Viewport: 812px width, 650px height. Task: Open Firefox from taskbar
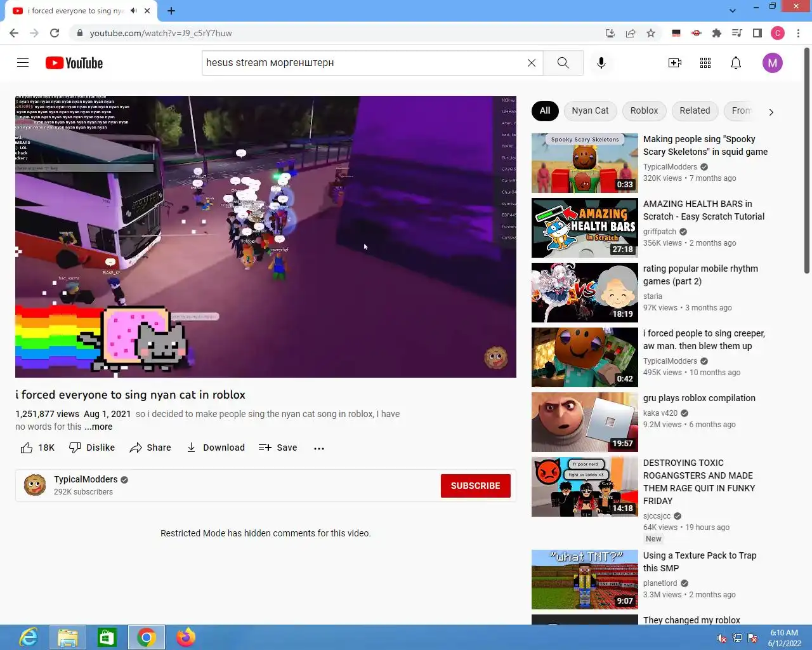tap(186, 637)
